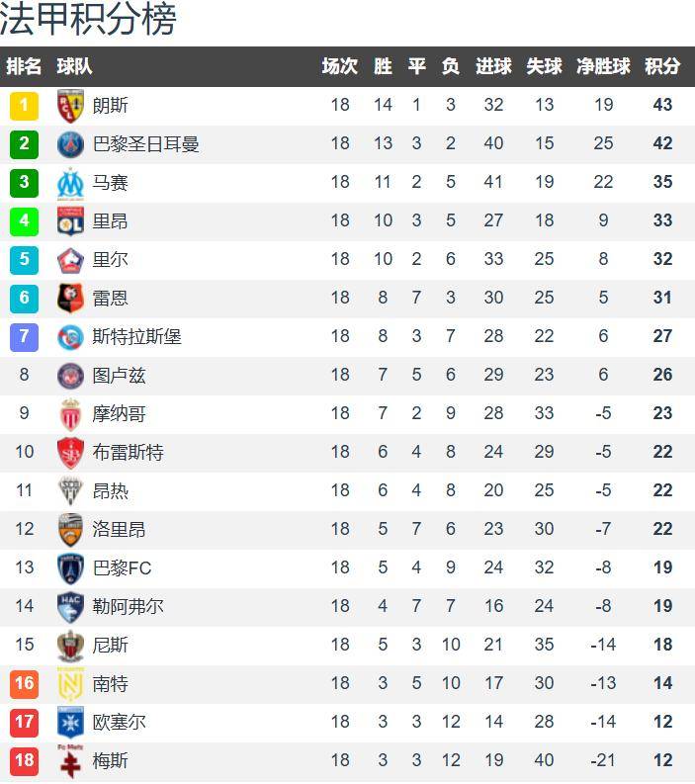The width and height of the screenshot is (695, 784).
Task: Click the red rank 18 badge
Action: point(25,760)
